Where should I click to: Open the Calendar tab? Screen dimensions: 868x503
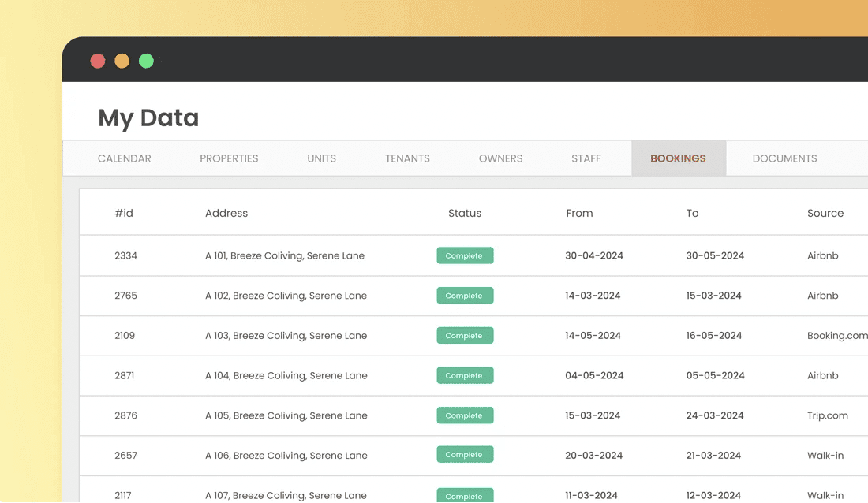click(x=124, y=158)
